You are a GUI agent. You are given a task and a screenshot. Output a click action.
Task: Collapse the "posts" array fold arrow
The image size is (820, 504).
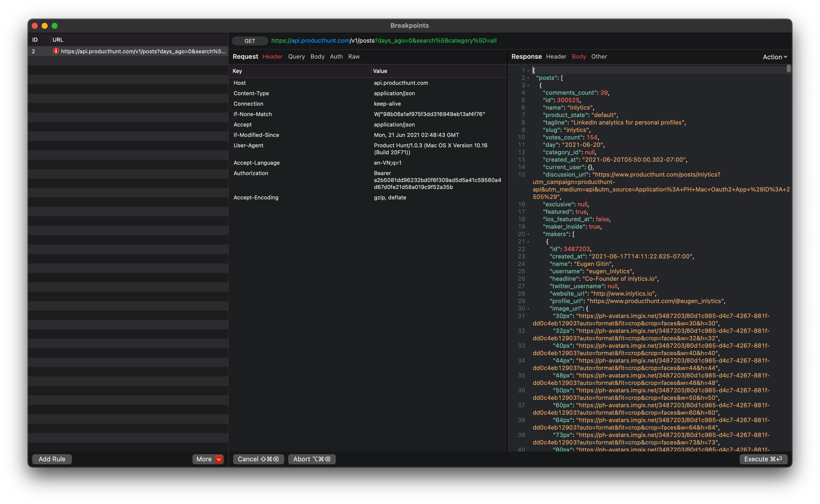coord(528,78)
